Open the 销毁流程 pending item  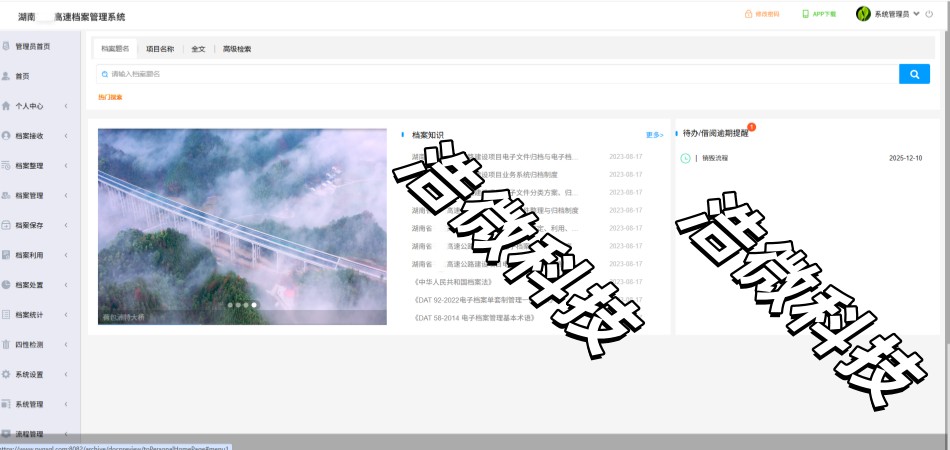click(715, 158)
